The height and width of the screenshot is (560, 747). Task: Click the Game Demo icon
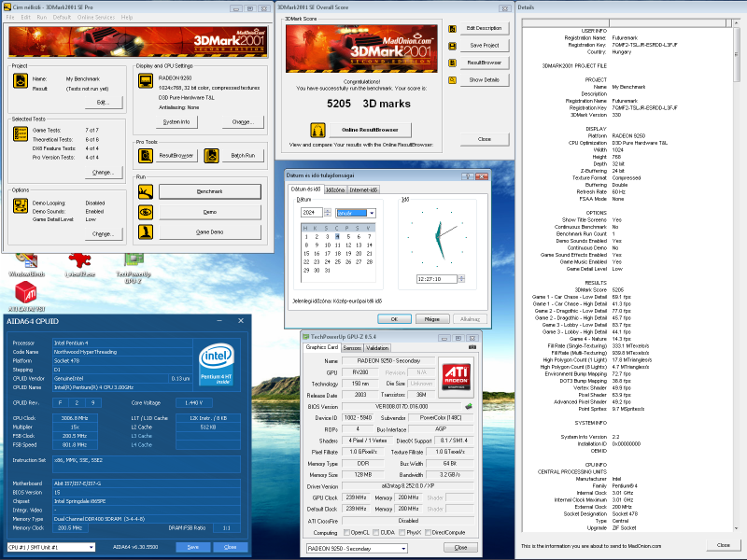(146, 231)
